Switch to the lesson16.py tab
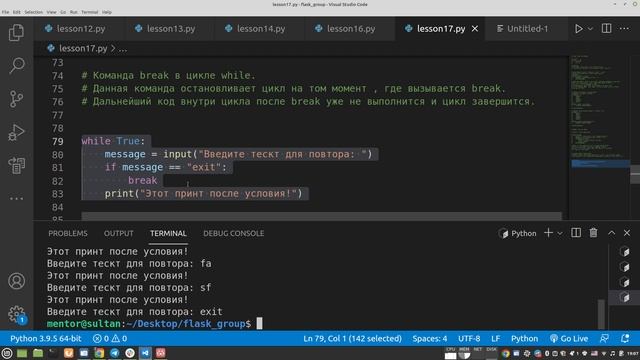The height and width of the screenshot is (360, 640). tap(350, 29)
